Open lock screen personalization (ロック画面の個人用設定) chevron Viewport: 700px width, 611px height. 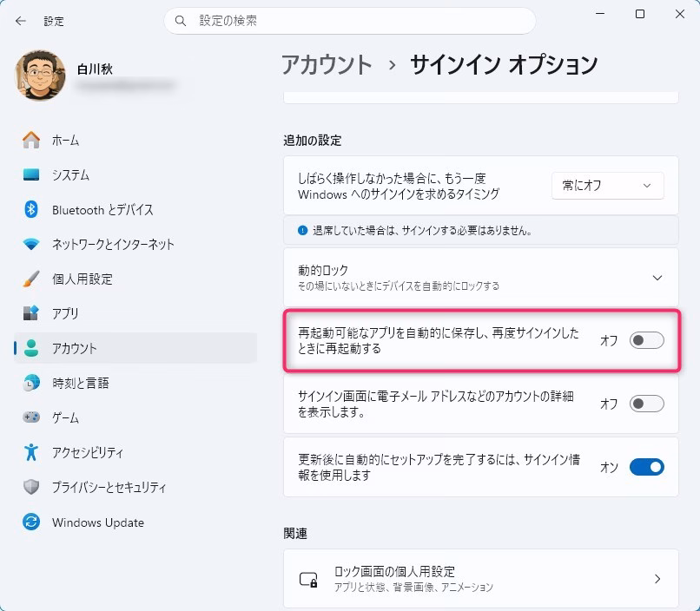click(657, 579)
